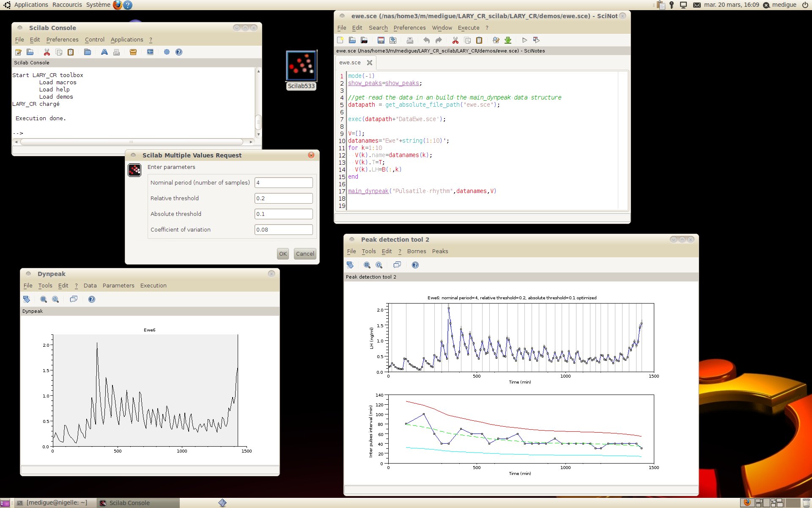The image size is (812, 508).
Task: Open help icon in Scilab Console toolbar
Action: [179, 52]
